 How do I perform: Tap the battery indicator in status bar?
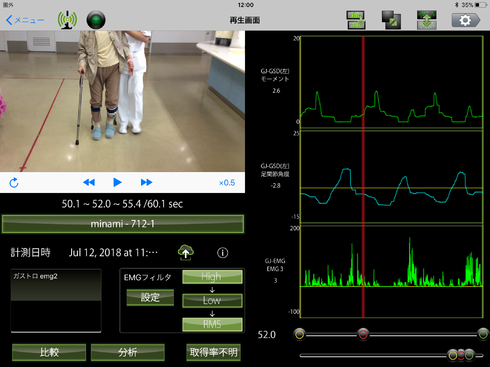[x=481, y=5]
